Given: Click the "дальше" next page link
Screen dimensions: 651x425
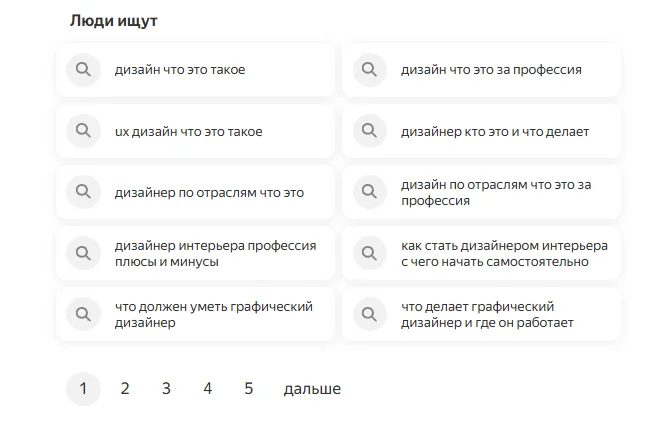Looking at the screenshot, I should [x=312, y=389].
